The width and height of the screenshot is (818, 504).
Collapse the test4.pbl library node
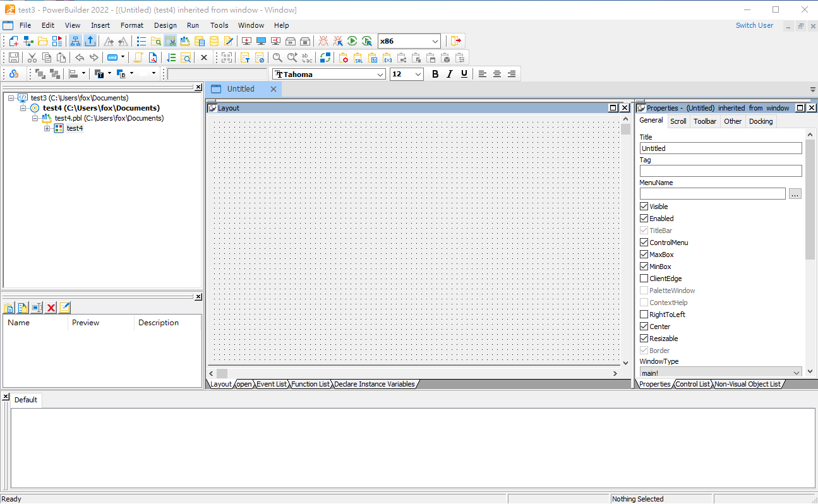[x=35, y=118]
